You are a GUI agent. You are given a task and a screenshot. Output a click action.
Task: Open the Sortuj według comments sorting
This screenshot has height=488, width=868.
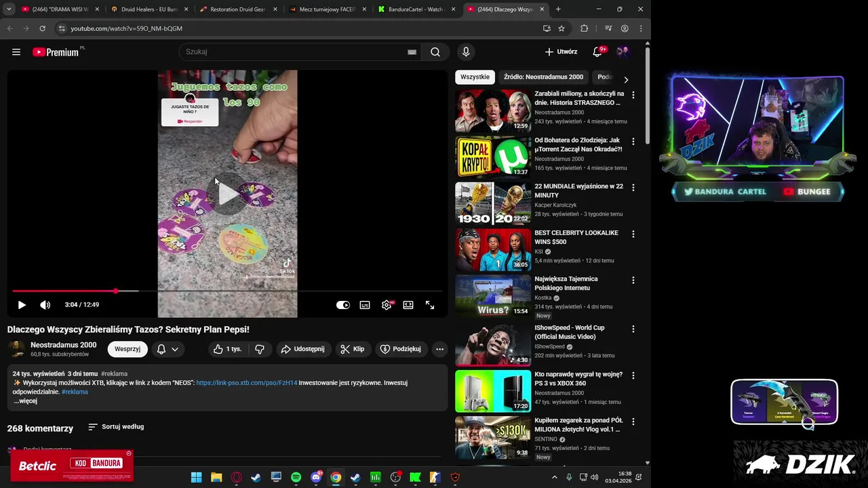pyautogui.click(x=116, y=427)
